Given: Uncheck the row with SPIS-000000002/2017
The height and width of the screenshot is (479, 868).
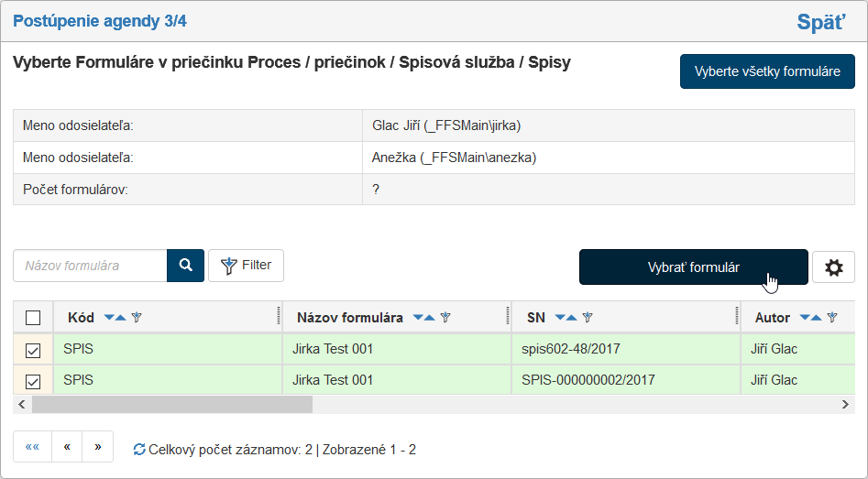Looking at the screenshot, I should tap(33, 381).
